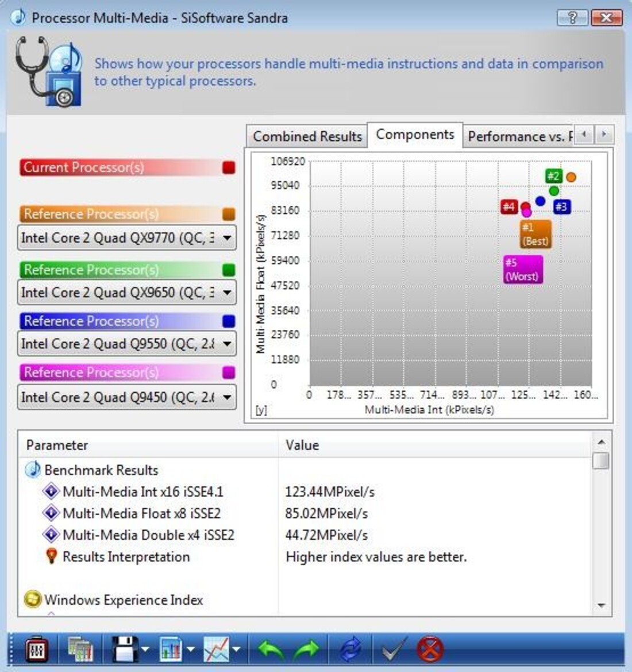Toggle the magenta Reference Processor checkbox
632x672 pixels.
point(229,373)
